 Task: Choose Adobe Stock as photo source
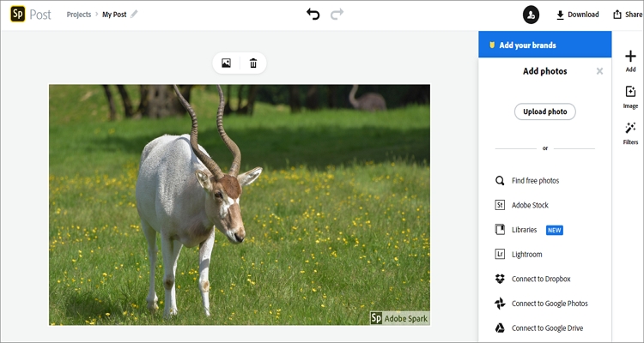pos(530,205)
